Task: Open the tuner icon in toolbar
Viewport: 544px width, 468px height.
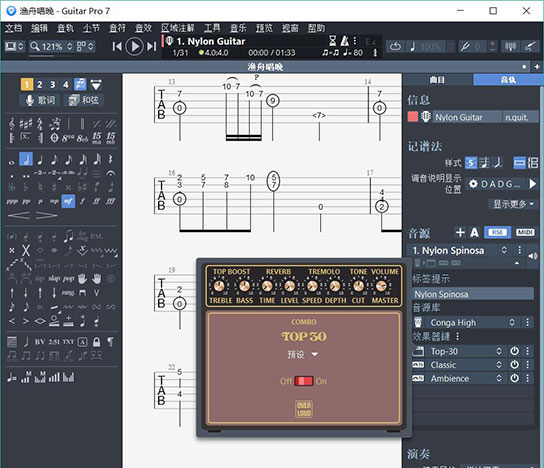Action: (x=510, y=46)
